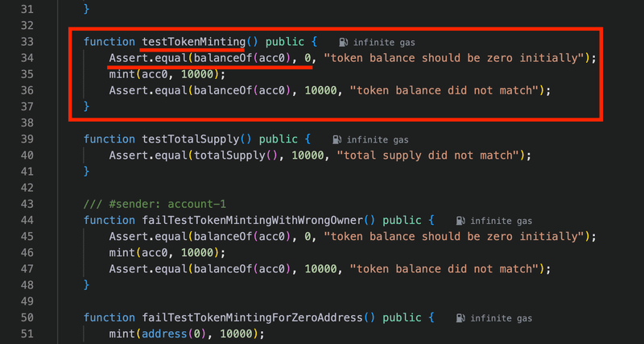Click "token balance should be zero initially" on line 34
Image resolution: width=644 pixels, height=344 pixels.
click(x=454, y=58)
